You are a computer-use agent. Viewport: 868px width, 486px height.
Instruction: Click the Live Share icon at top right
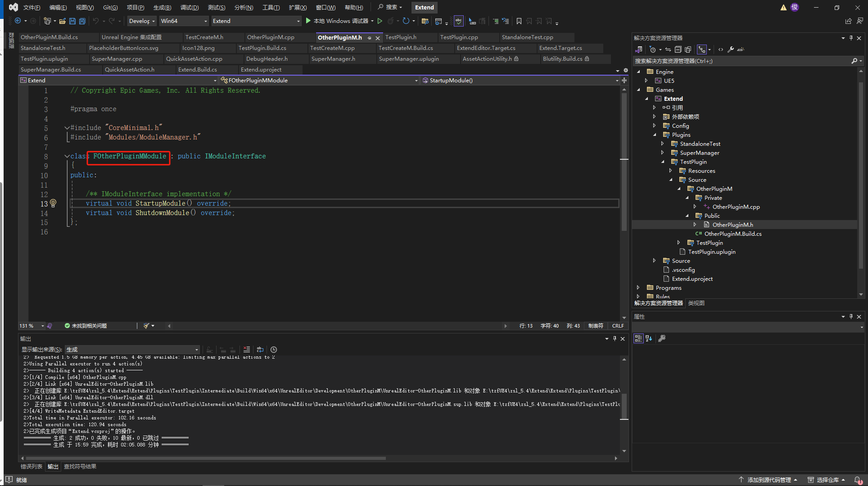point(849,21)
